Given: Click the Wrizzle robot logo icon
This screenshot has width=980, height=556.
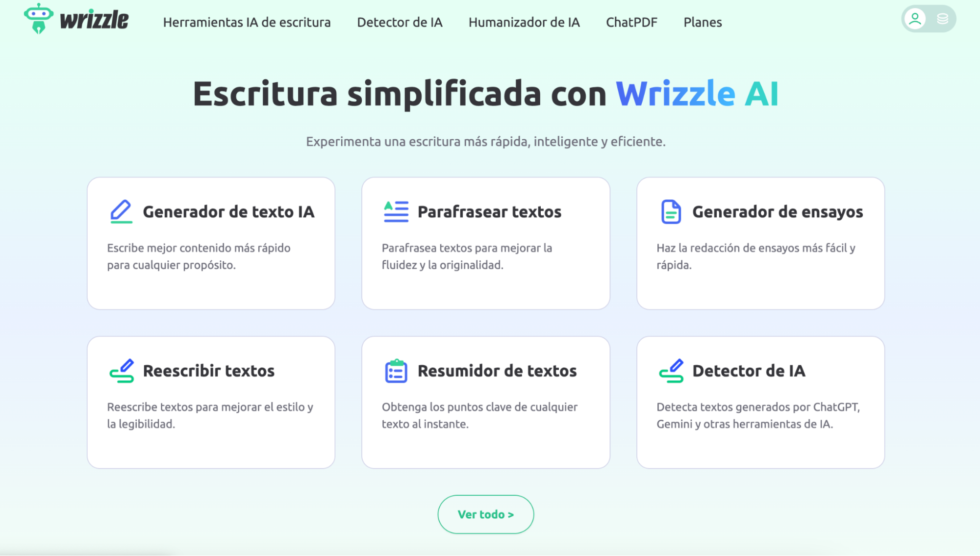Looking at the screenshot, I should coord(38,19).
